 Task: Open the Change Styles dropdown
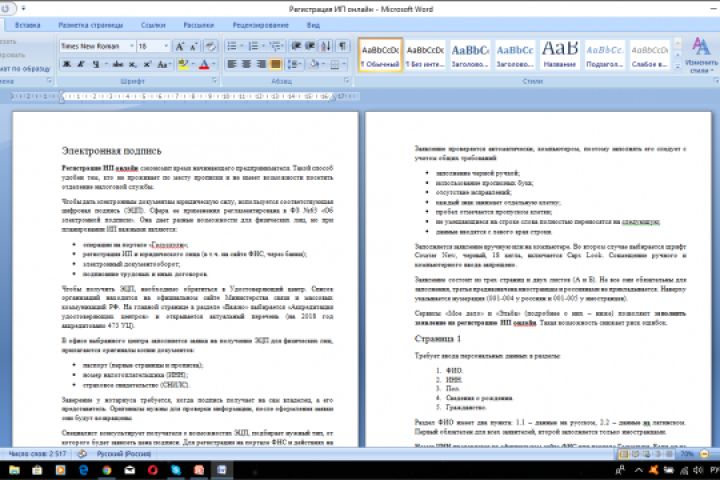[701, 55]
